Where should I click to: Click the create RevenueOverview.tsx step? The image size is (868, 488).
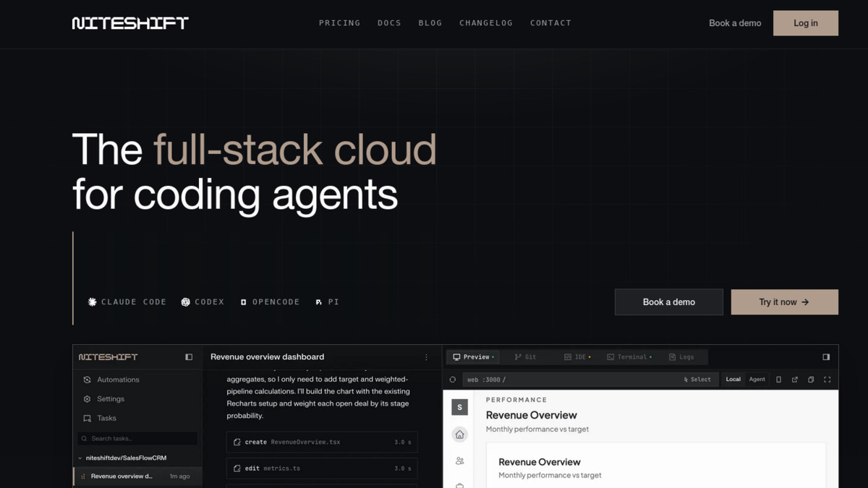322,442
